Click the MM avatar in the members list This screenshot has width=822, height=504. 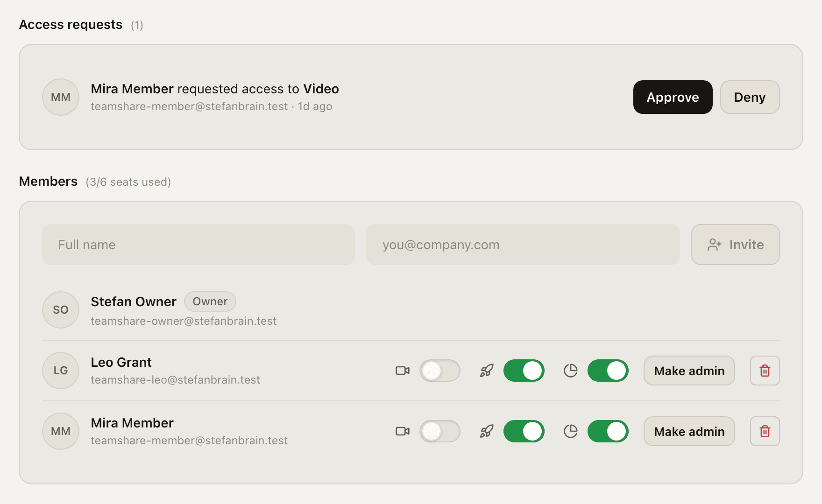61,431
